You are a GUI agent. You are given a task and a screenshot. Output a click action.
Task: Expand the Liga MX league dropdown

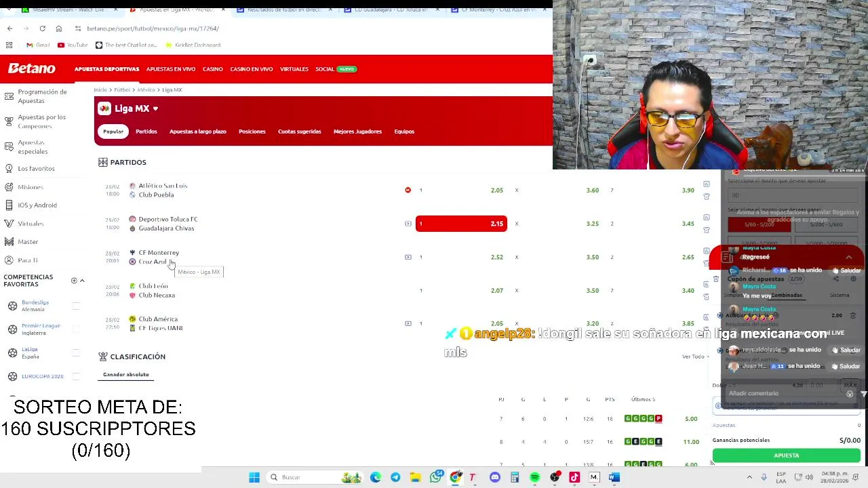tap(155, 108)
